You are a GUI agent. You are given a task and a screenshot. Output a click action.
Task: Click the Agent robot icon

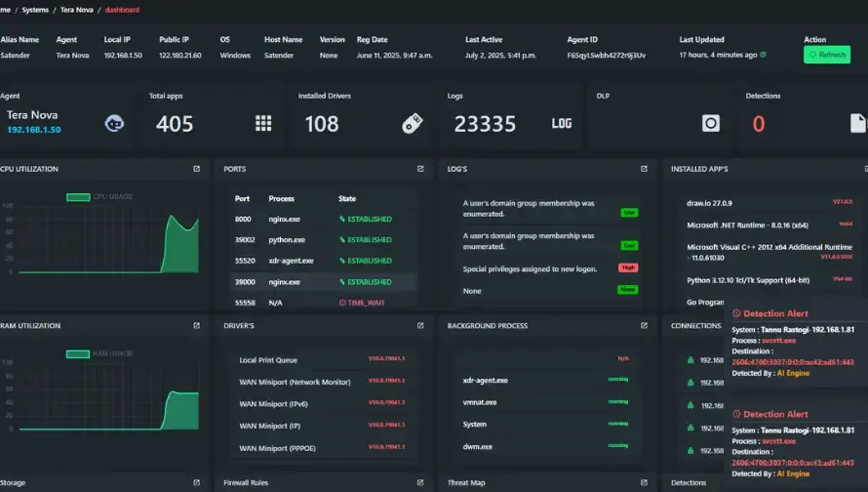(x=115, y=123)
